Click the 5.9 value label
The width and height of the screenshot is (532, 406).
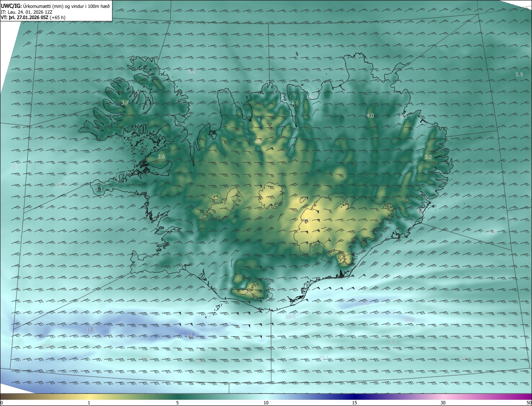519,74
